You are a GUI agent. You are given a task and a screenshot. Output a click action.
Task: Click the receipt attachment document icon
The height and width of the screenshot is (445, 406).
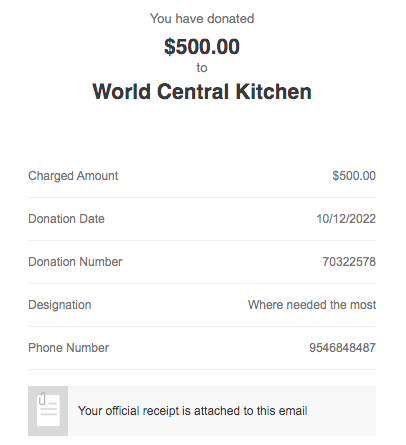pos(48,411)
